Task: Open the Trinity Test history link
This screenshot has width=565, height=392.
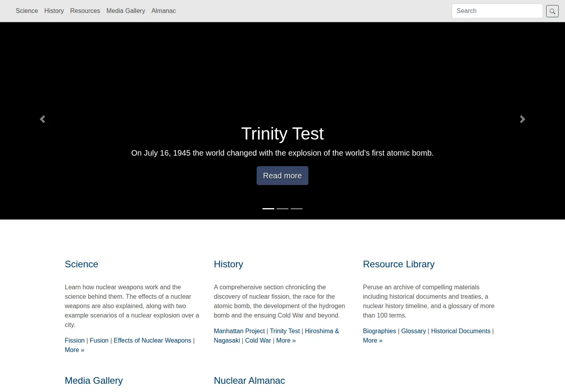Action: [285, 331]
